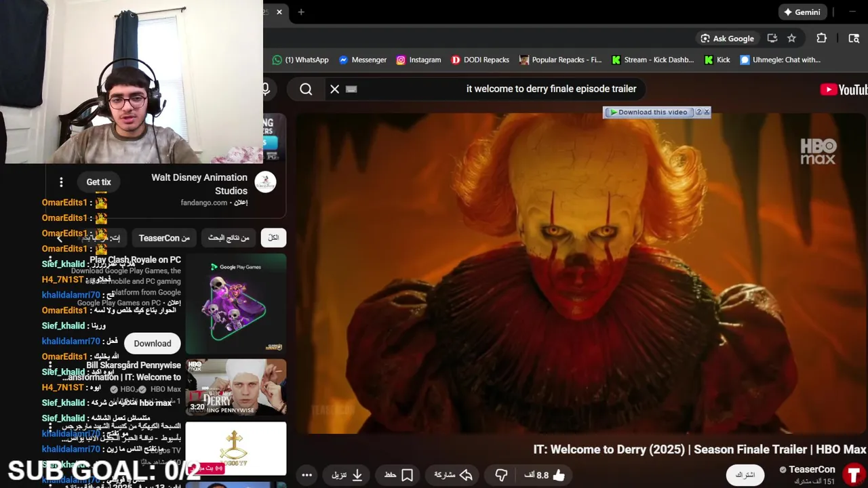Click the video title IT: Welcome to Derry
Viewport: 868px width, 488px height.
pyautogui.click(x=699, y=449)
